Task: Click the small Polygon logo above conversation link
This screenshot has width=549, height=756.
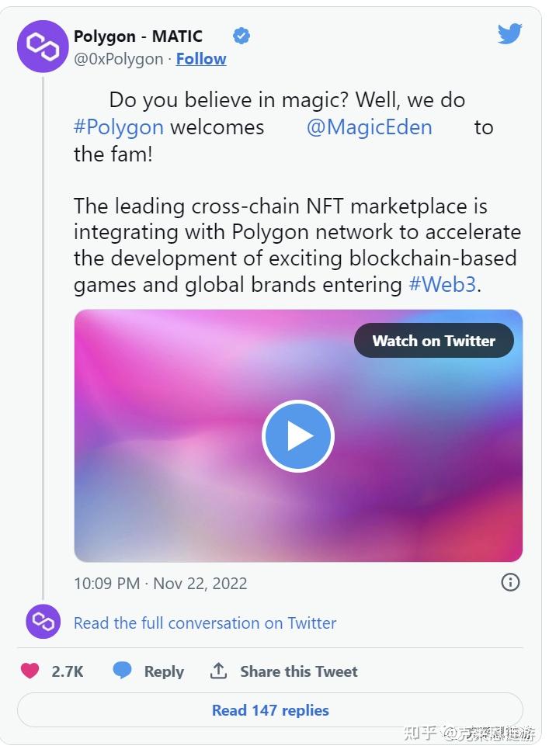Action: click(43, 622)
